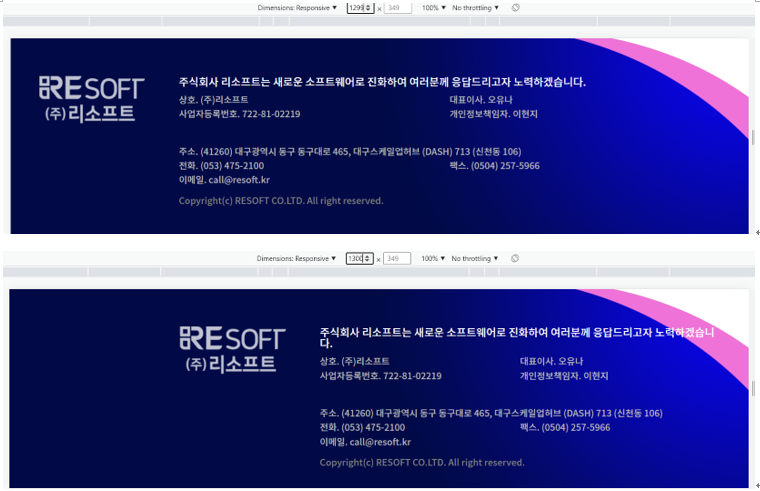Open Dimensions: Responsive dropdown above the 1300-wide preview
Viewport: 760px width, 491px height.
tap(296, 258)
